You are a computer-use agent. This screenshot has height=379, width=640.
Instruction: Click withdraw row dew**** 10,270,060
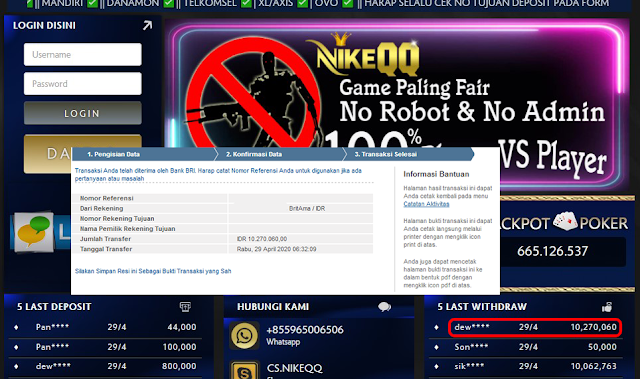[535, 327]
